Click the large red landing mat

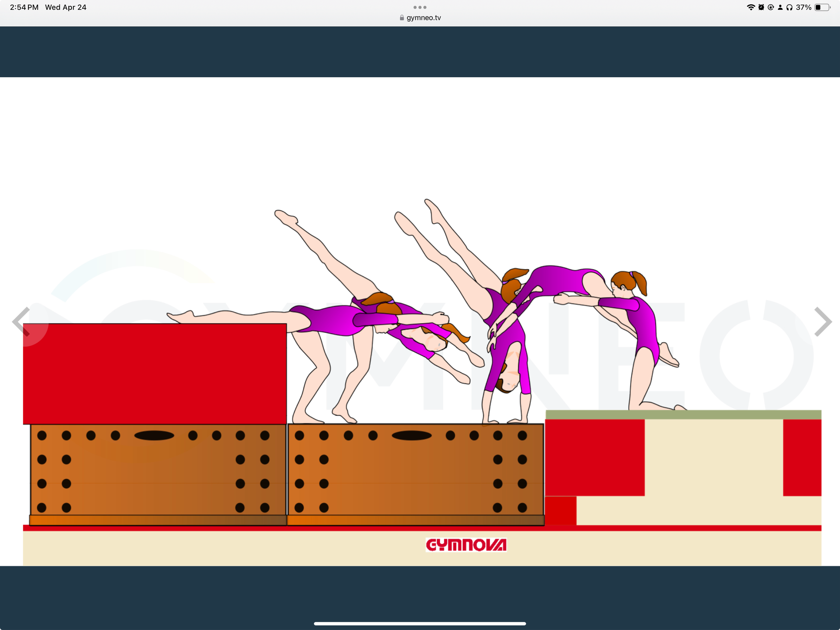pos(155,373)
